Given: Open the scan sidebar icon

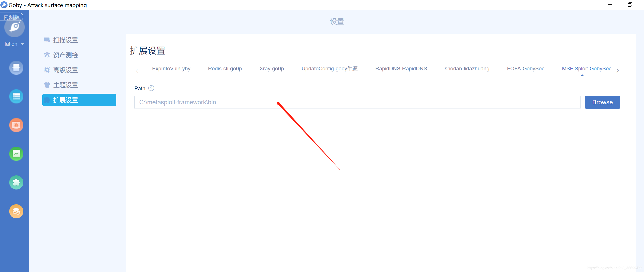Looking at the screenshot, I should (16, 68).
